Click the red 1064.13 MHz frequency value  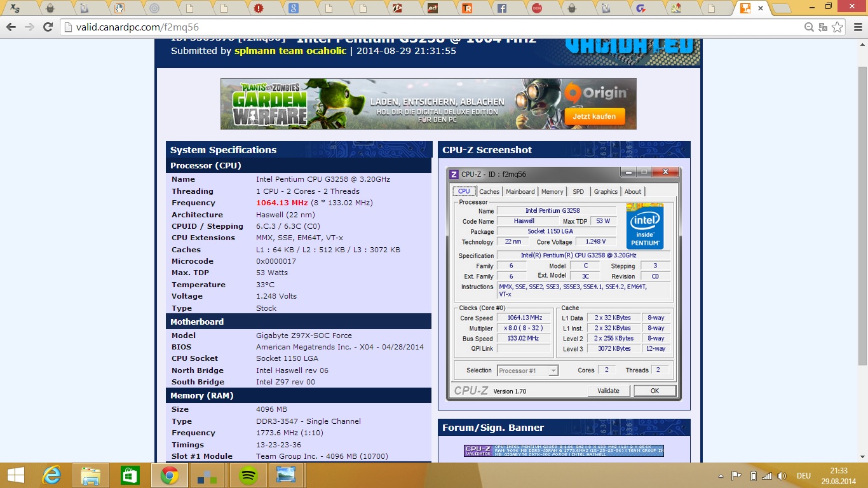pos(282,203)
